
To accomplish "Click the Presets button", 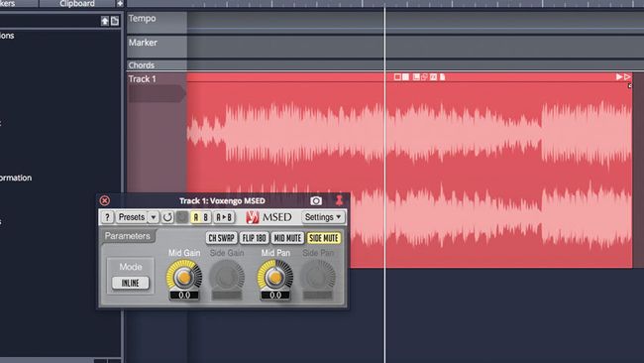I will point(132,217).
